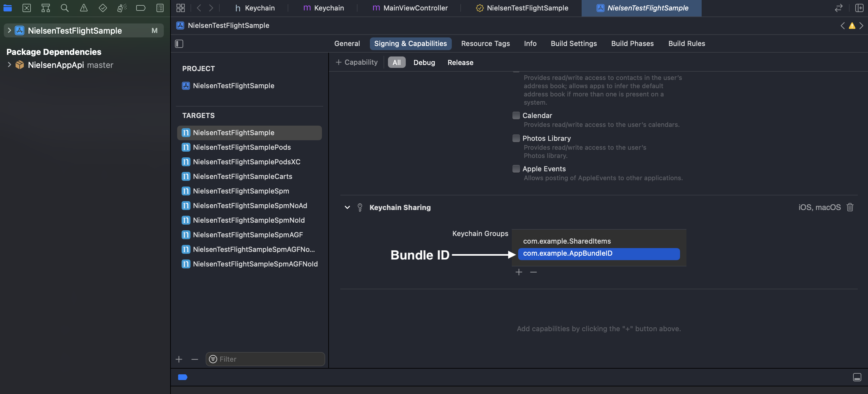Image resolution: width=868 pixels, height=394 pixels.
Task: Open the MainViewController editor tab
Action: coord(410,8)
